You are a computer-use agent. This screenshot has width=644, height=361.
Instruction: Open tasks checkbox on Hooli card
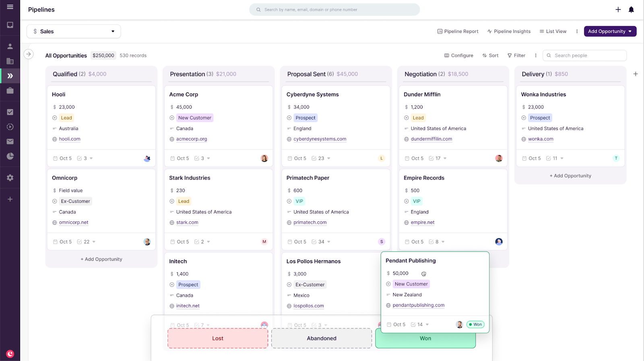point(79,159)
